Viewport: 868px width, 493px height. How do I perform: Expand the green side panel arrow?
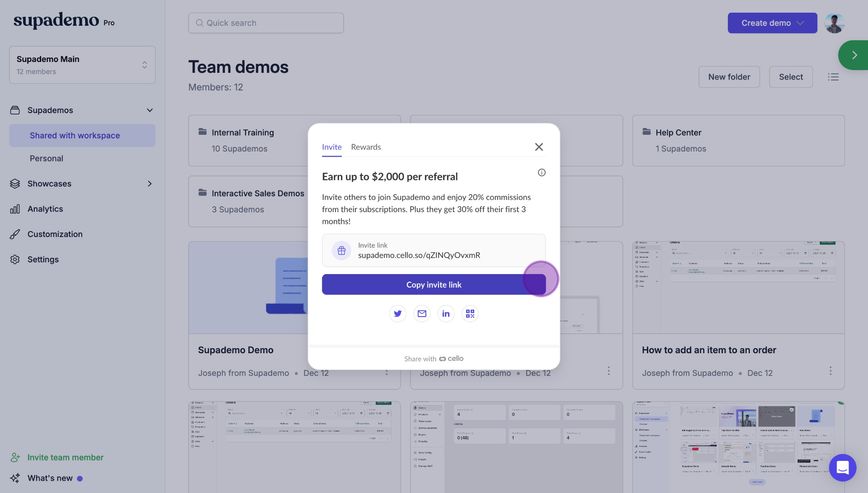click(854, 55)
